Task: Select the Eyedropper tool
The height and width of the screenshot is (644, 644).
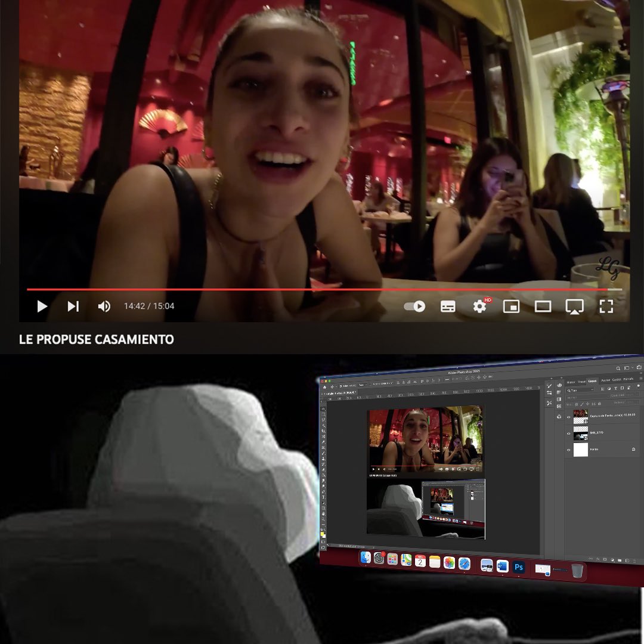Action: pos(323,442)
